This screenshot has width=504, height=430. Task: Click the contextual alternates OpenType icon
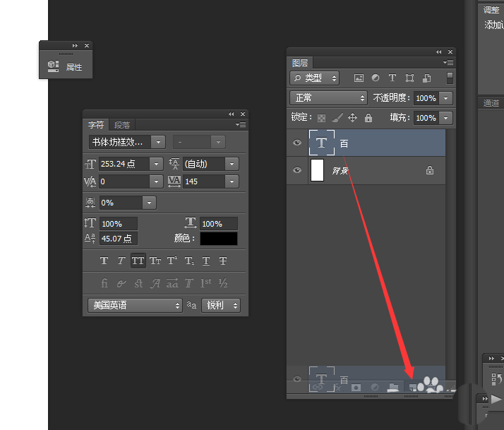pyautogui.click(x=121, y=283)
